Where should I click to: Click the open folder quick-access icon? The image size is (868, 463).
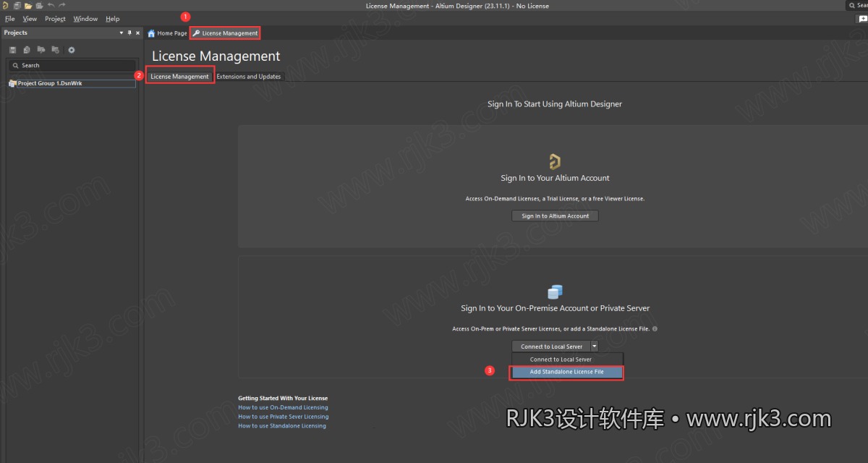(x=28, y=6)
